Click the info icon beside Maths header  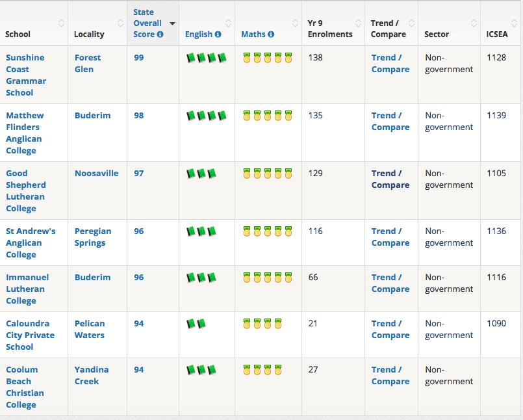click(x=270, y=34)
